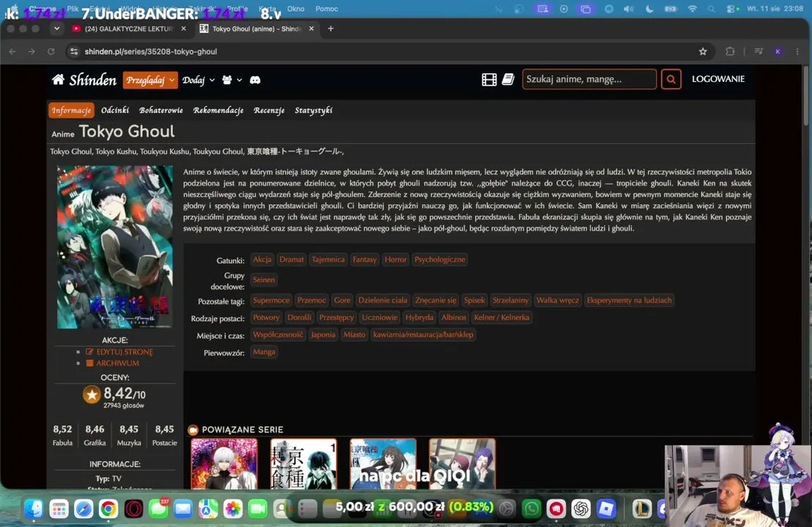This screenshot has height=527, width=812.
Task: Open WhatsApp from the dock
Action: tap(532, 509)
